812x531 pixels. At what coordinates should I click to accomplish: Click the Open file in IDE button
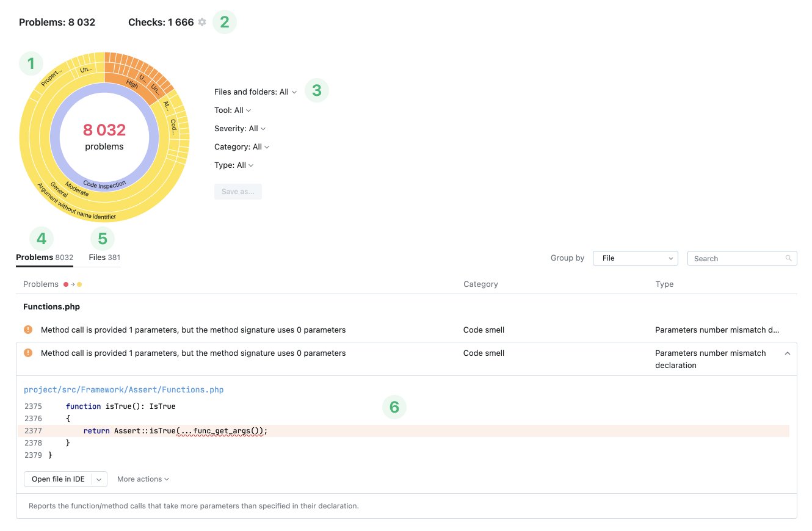point(58,479)
